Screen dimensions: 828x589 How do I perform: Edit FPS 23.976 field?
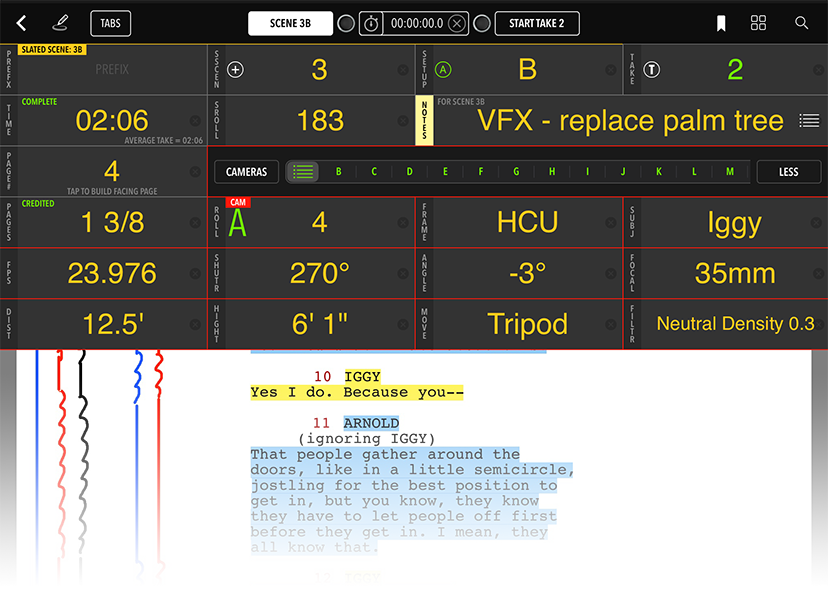click(x=112, y=273)
